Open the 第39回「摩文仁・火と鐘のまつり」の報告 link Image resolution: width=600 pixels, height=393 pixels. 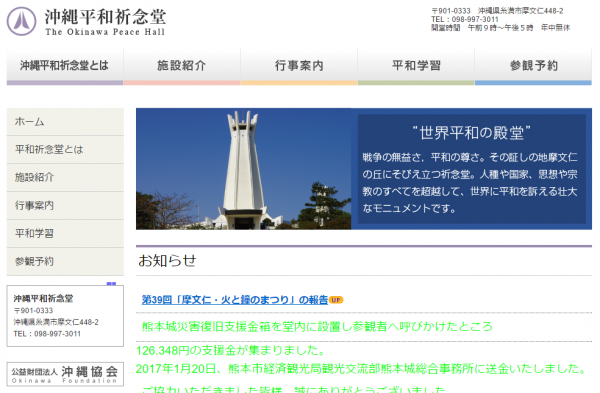[235, 300]
